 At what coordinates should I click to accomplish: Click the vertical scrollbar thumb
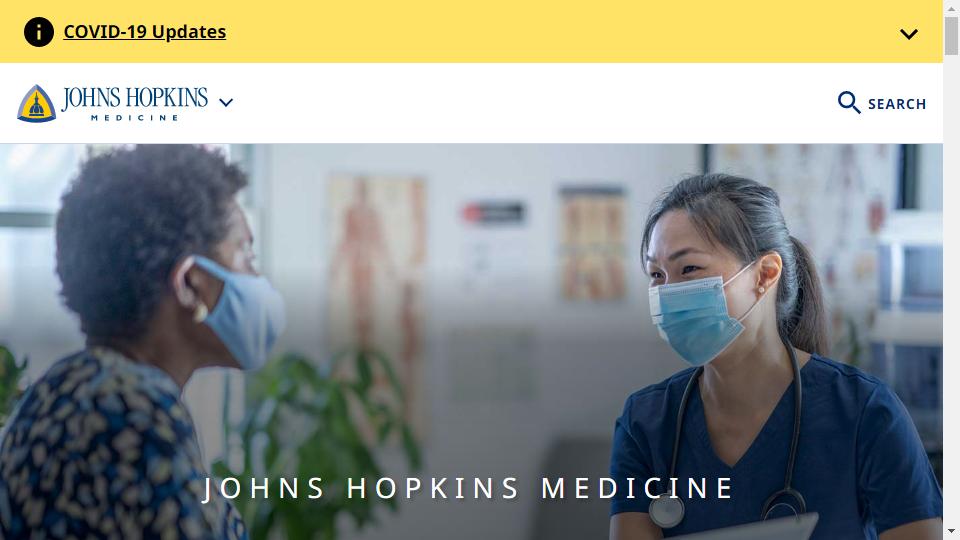pos(951,36)
